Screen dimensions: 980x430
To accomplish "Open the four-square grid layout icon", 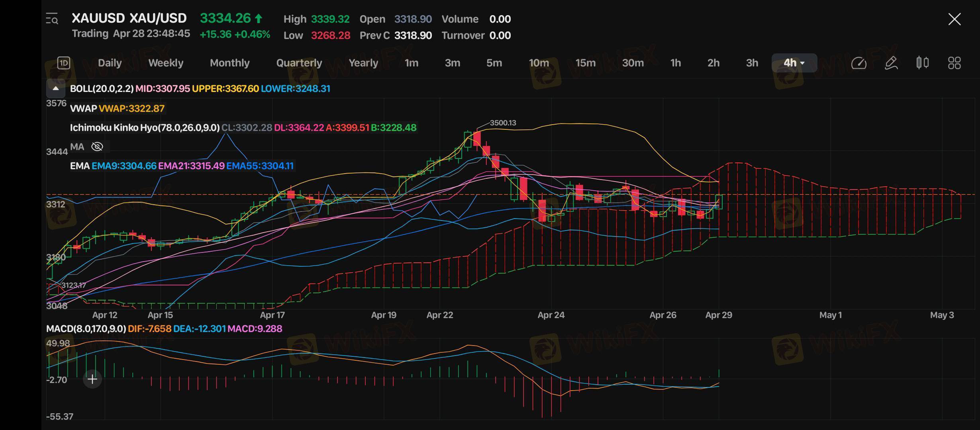I will [954, 63].
